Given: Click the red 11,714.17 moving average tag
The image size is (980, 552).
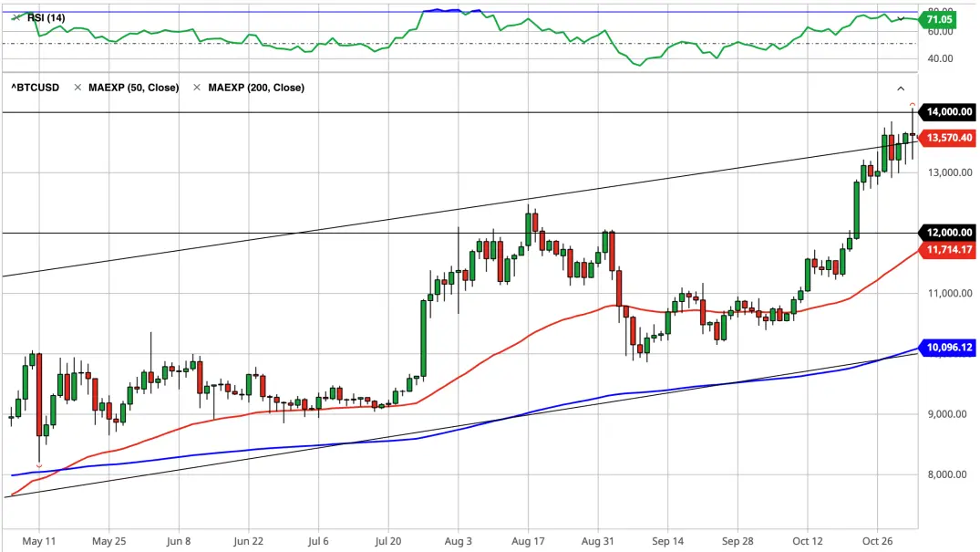Looking at the screenshot, I should pyautogui.click(x=948, y=250).
